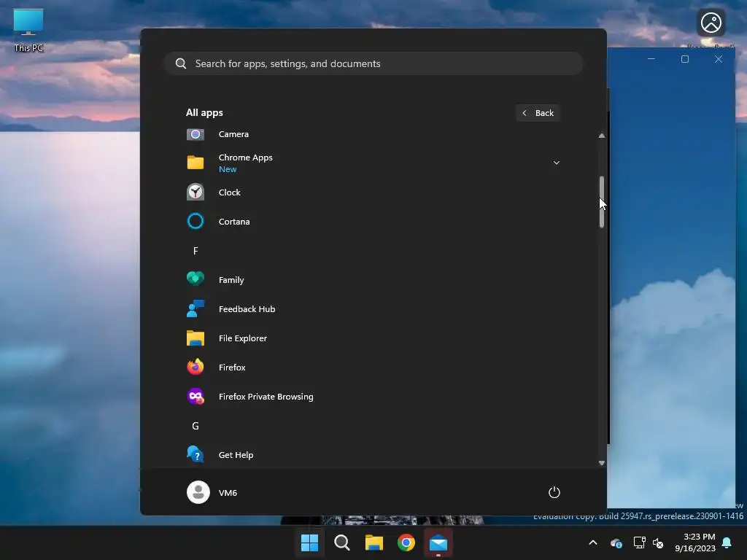Open the Camera app icon

tap(196, 134)
